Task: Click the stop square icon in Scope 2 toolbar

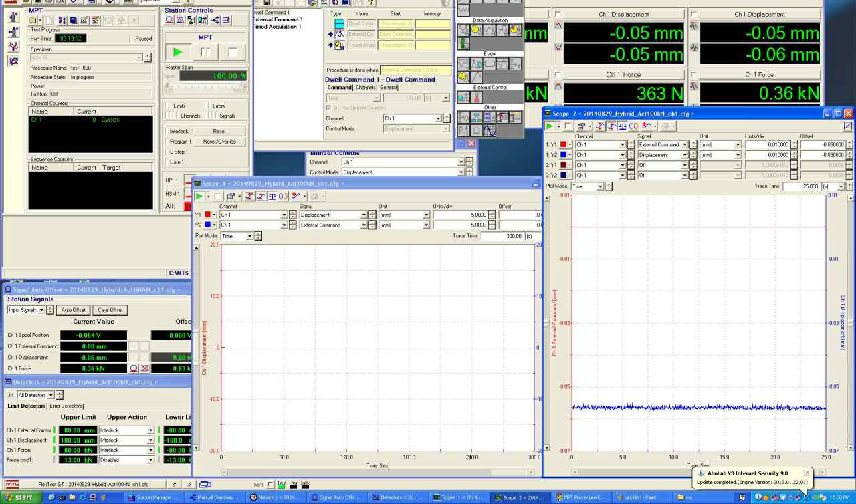Action: (568, 126)
